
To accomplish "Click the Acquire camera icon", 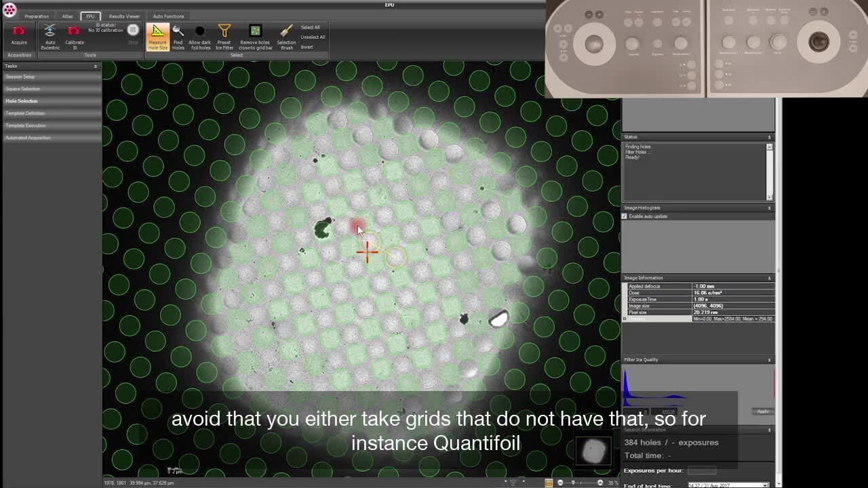I will (x=19, y=33).
